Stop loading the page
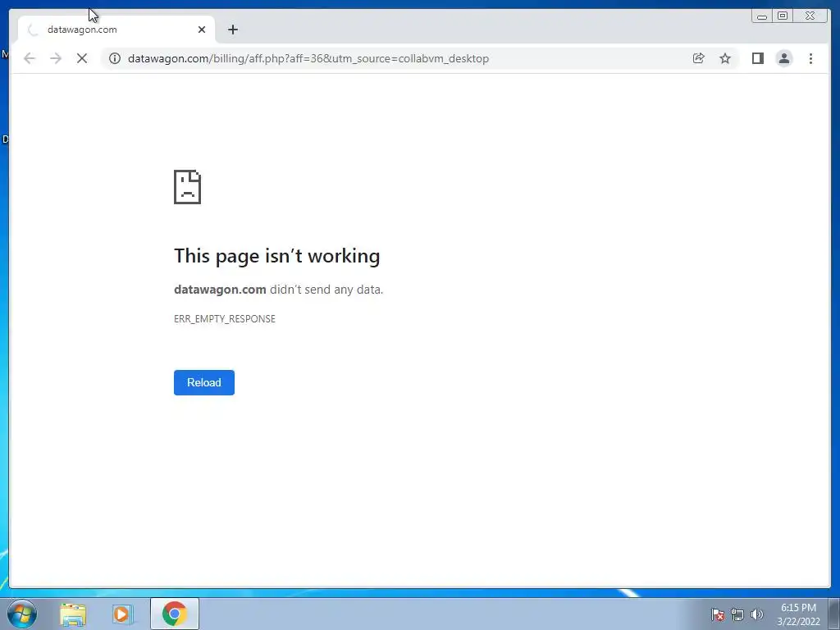This screenshot has height=630, width=840. pyautogui.click(x=82, y=58)
